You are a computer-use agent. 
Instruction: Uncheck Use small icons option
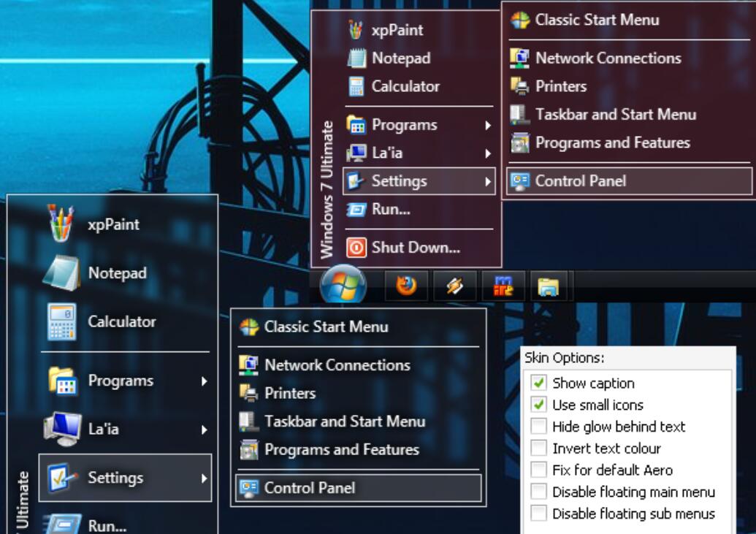[x=538, y=405]
